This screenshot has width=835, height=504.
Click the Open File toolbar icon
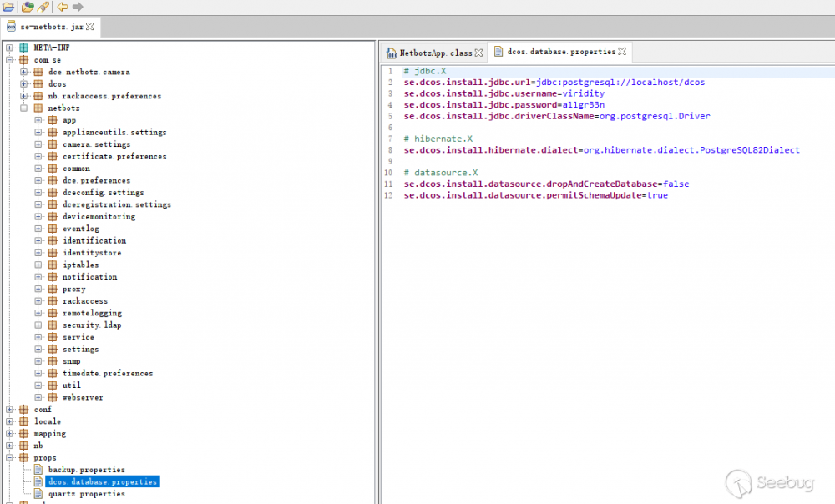point(8,7)
